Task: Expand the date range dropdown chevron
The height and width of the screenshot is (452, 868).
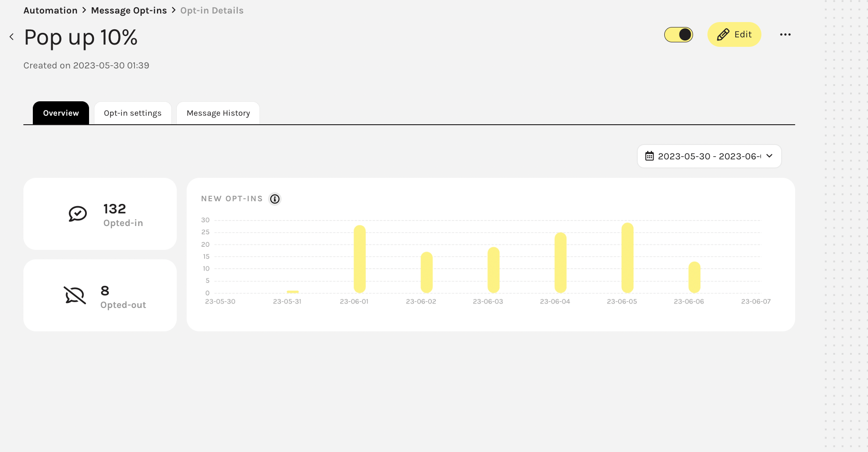Action: coord(770,156)
